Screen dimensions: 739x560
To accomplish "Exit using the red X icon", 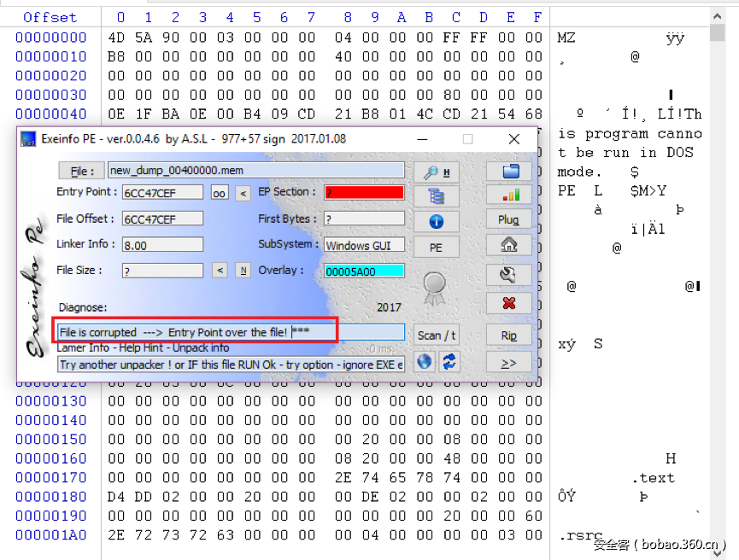I will coord(510,303).
